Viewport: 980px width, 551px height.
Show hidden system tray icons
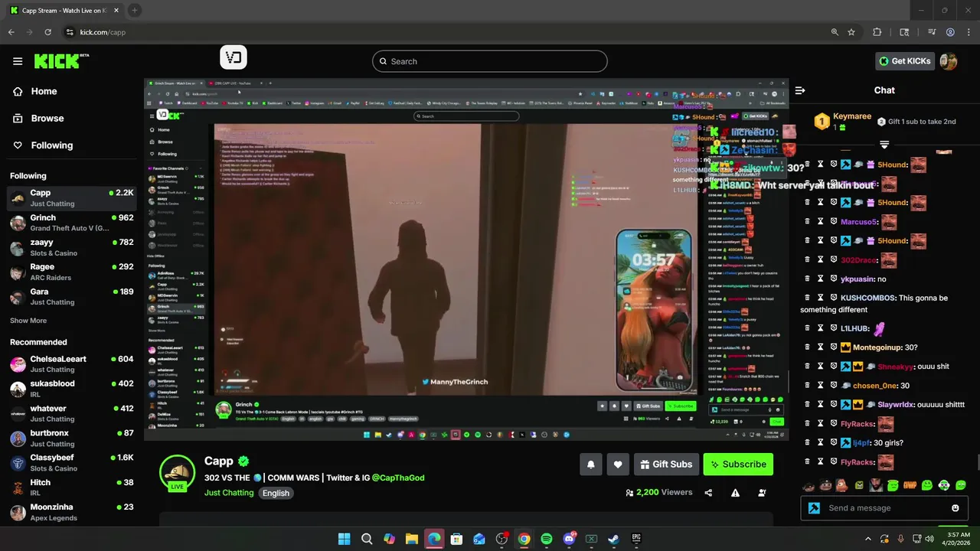click(867, 539)
